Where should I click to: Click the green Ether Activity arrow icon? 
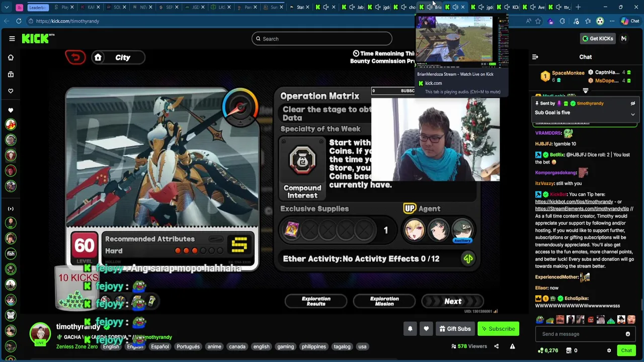[x=468, y=259]
